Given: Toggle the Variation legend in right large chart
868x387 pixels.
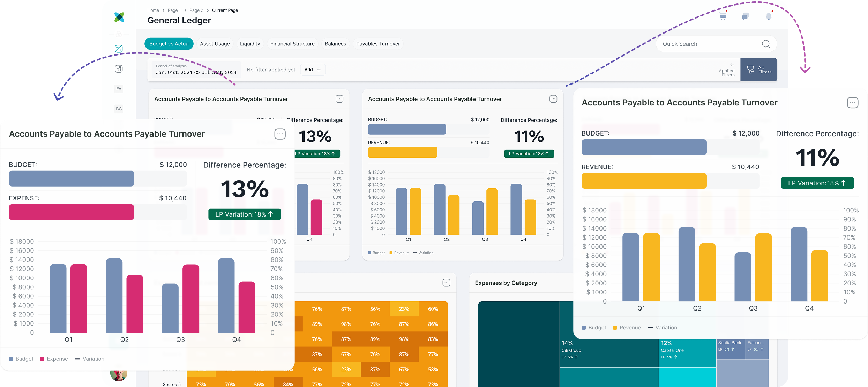Looking at the screenshot, I should click(662, 328).
